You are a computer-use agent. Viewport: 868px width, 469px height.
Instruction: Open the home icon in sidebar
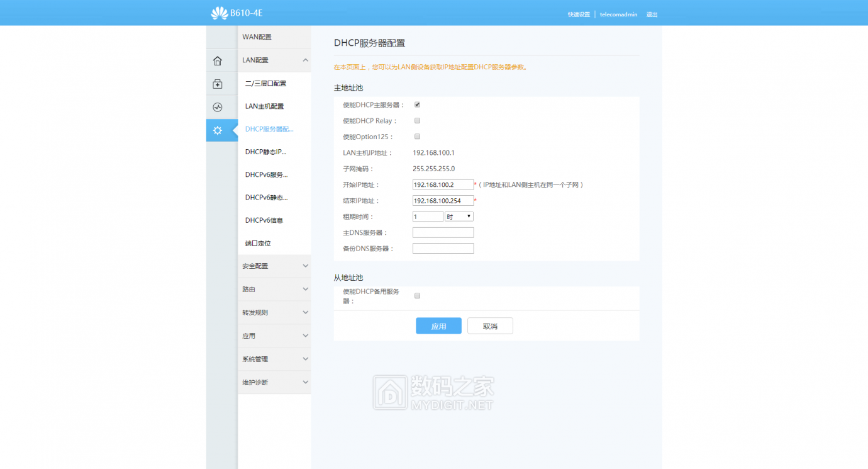coord(218,61)
